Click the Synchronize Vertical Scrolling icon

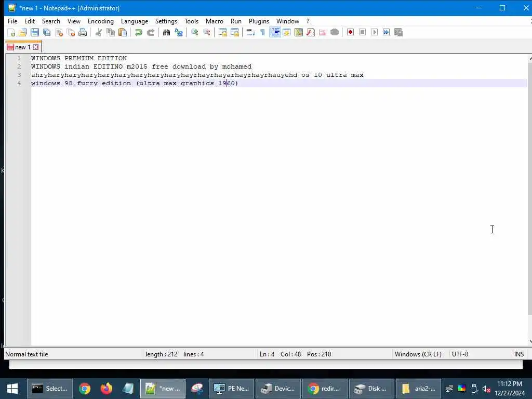coord(222,32)
